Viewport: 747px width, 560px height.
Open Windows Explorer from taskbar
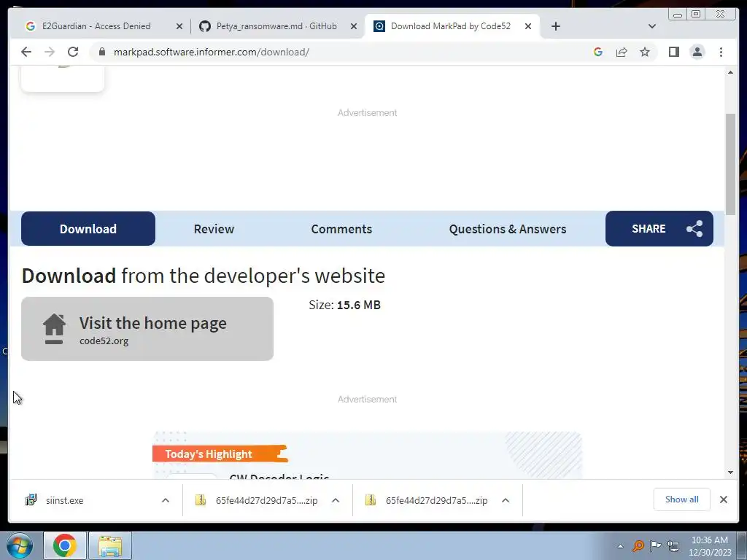click(x=110, y=545)
